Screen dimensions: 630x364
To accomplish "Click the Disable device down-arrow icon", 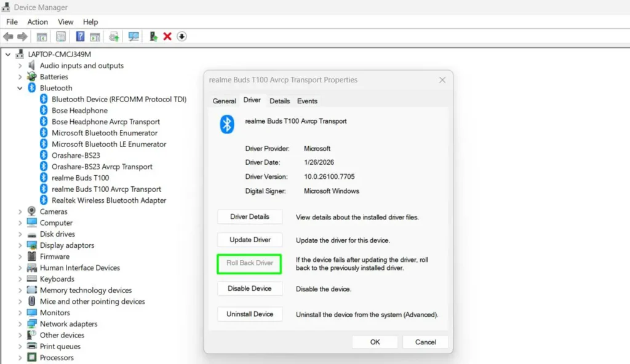I will point(181,36).
